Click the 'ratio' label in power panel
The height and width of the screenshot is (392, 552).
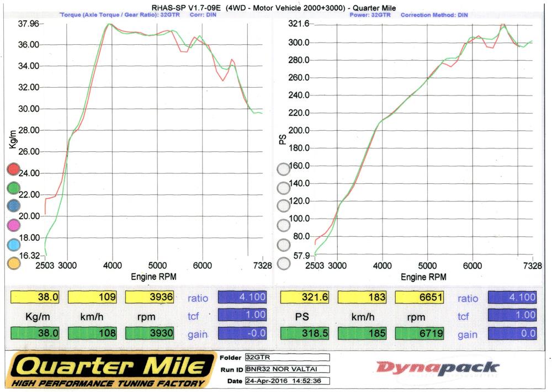point(468,299)
